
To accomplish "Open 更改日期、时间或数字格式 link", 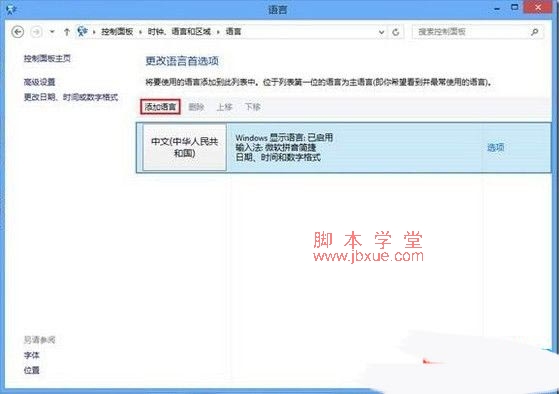I will [x=71, y=97].
